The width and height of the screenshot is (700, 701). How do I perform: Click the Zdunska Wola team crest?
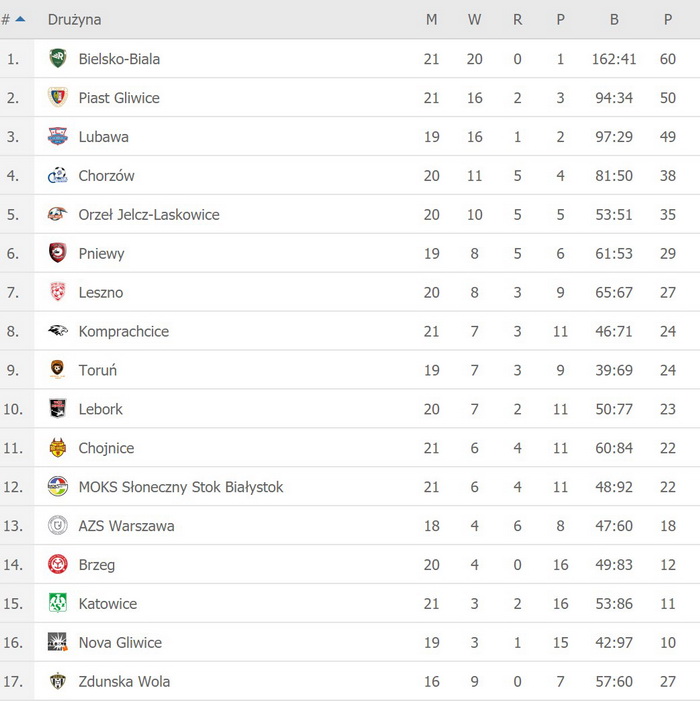[58, 682]
